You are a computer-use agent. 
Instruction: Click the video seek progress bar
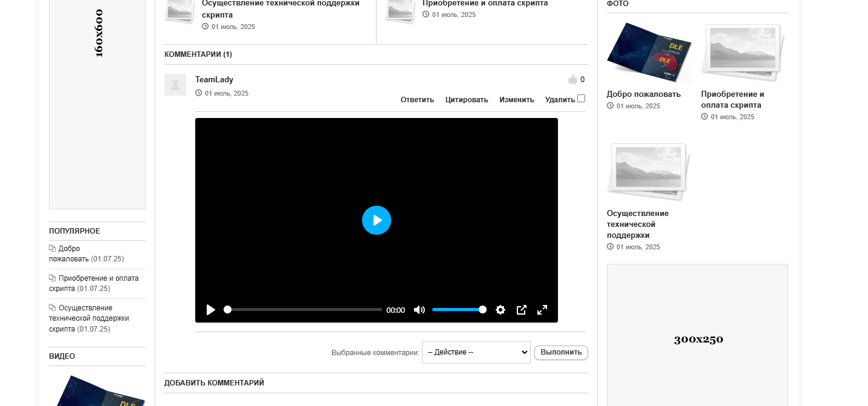tap(303, 310)
